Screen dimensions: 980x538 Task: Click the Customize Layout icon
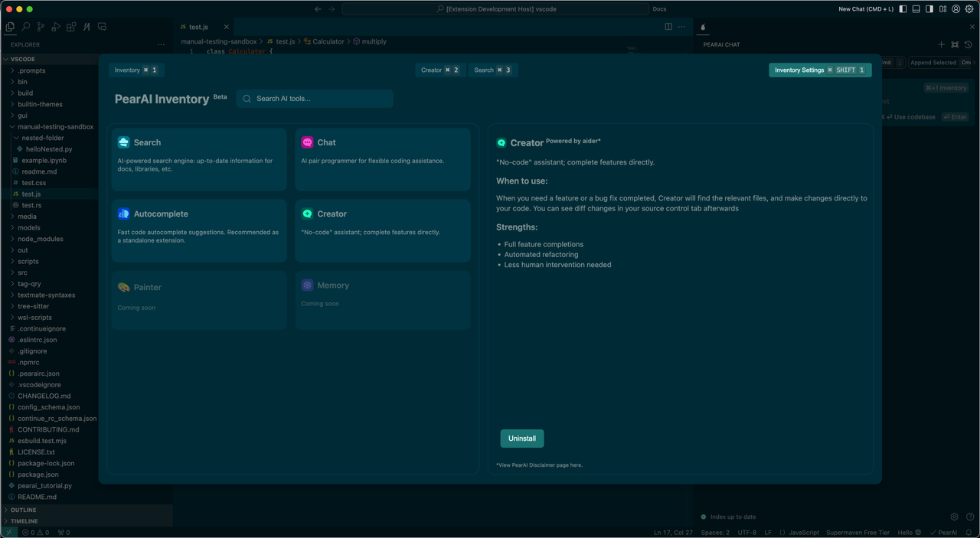(942, 9)
